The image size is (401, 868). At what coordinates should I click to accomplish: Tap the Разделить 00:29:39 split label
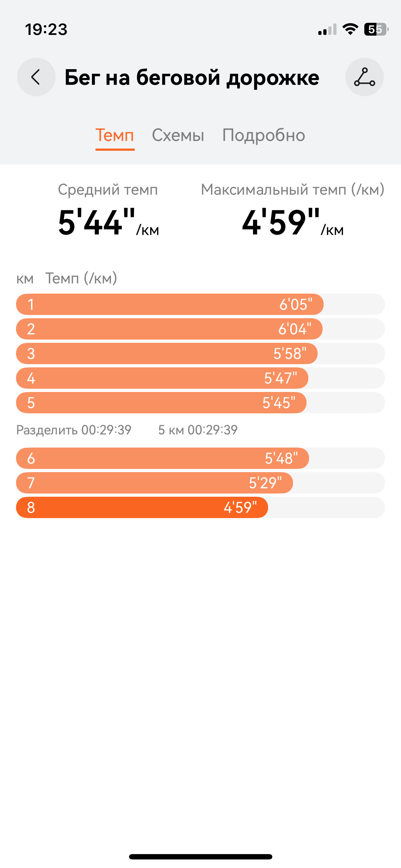tap(74, 430)
